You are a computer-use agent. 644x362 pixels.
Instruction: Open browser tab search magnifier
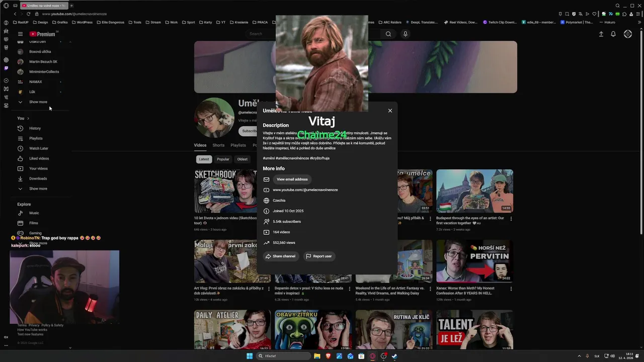(x=618, y=6)
